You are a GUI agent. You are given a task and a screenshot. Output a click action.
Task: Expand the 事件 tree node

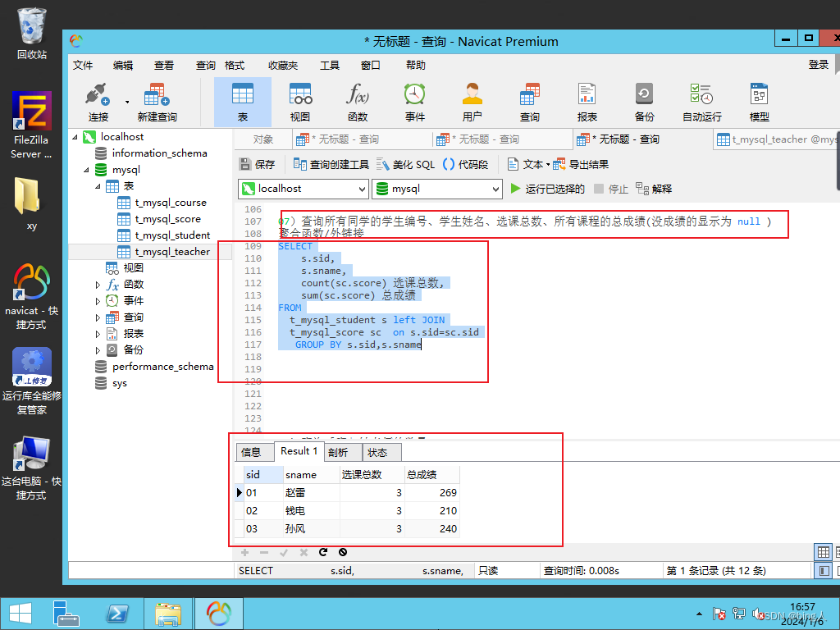(x=98, y=301)
